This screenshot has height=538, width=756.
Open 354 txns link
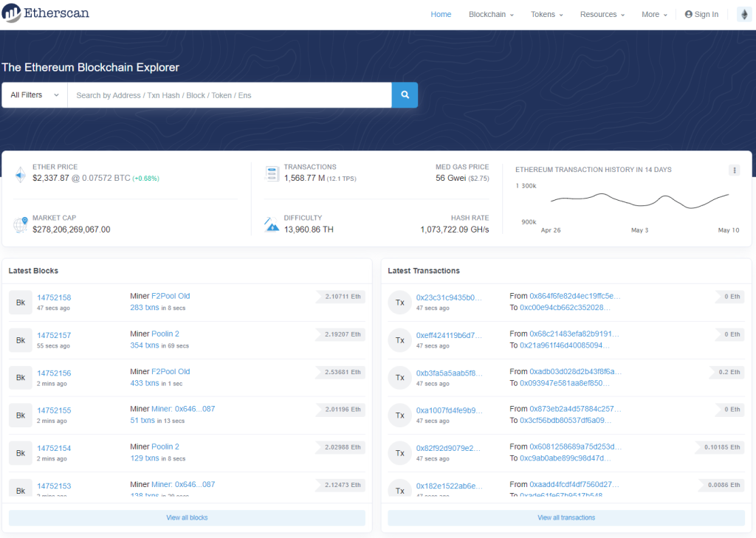click(145, 345)
